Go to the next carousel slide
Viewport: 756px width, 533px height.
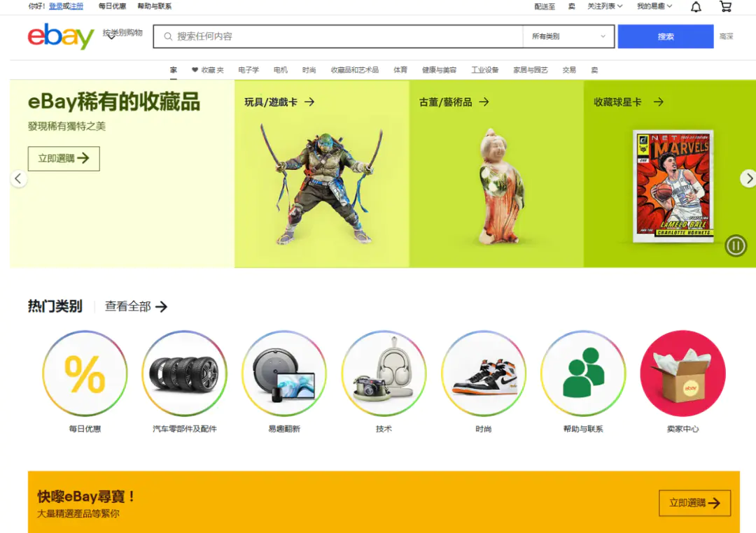(x=748, y=178)
